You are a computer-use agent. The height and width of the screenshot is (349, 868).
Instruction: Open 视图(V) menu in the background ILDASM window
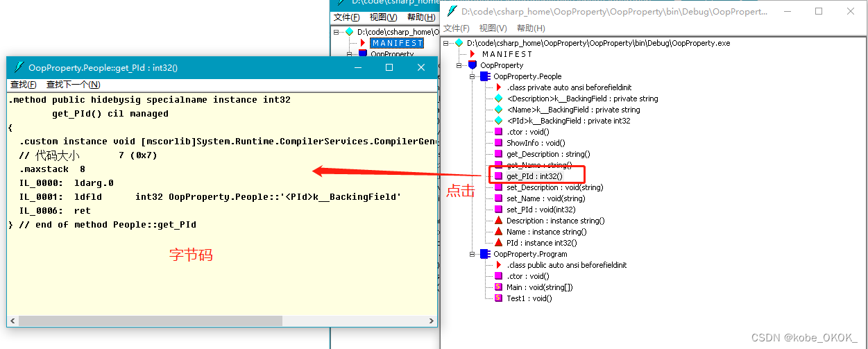pyautogui.click(x=384, y=17)
